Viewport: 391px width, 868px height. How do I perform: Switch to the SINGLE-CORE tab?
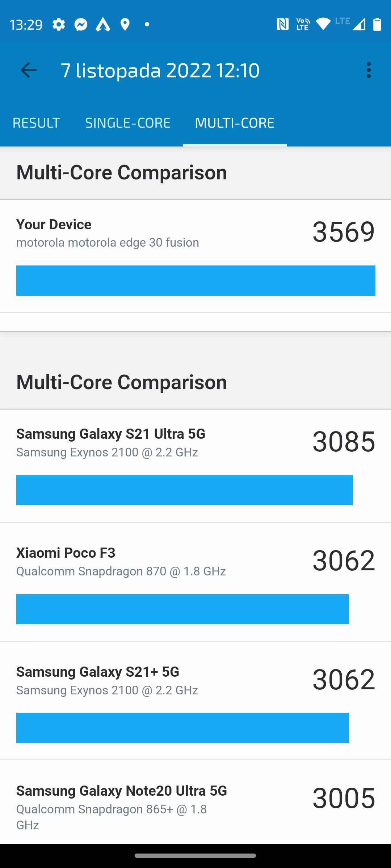pos(128,123)
